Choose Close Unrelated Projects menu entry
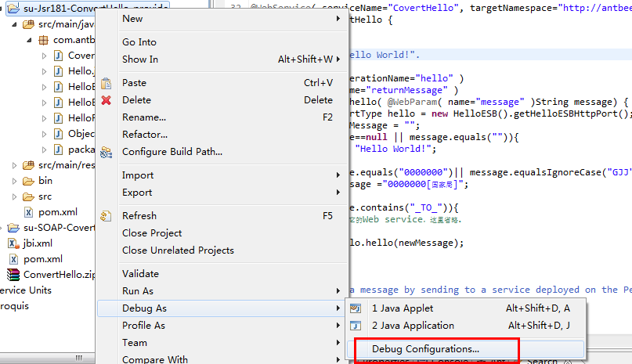Viewport: 632px width, 364px height. (x=178, y=250)
